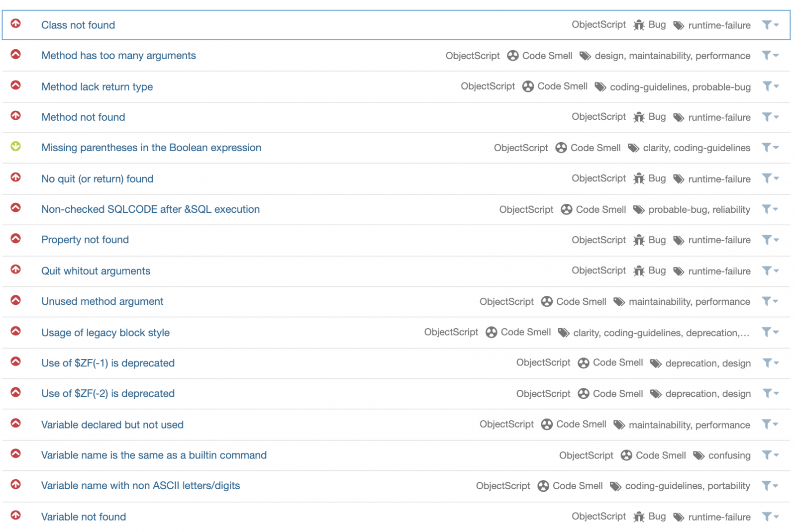796x532 pixels.
Task: Open filter dropdown for 'Method lack return type'
Action: pos(770,87)
